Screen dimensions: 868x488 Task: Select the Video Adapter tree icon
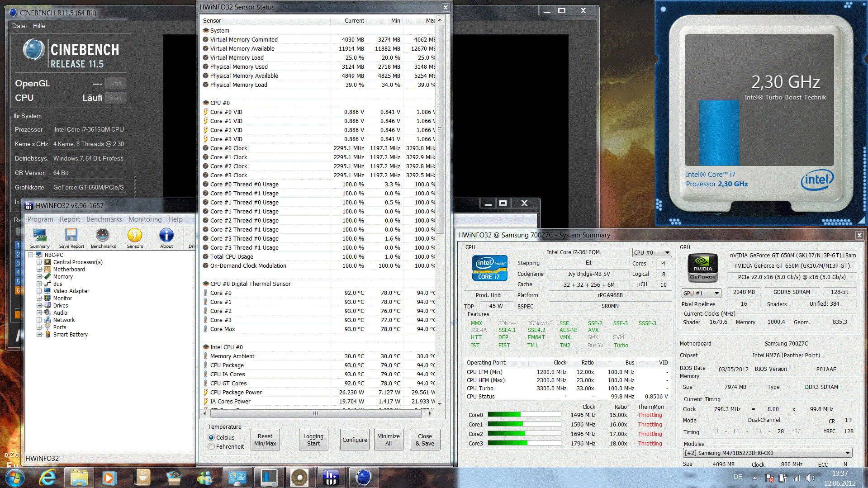[x=47, y=291]
